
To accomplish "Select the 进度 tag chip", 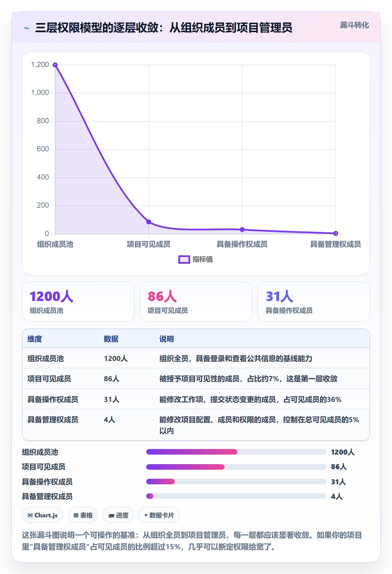I will coord(118,515).
